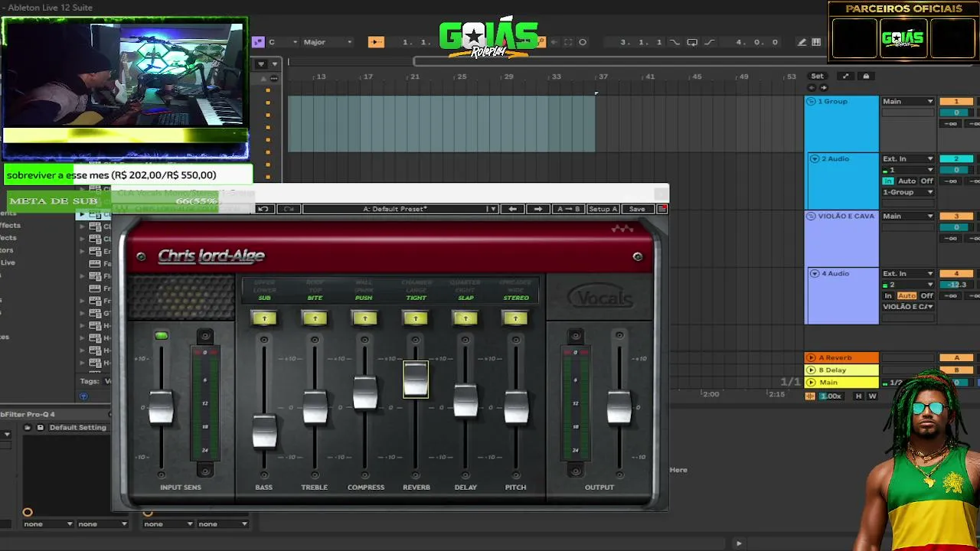Screen dimensions: 980x551
Task: Fold the 1 Group track
Action: (x=812, y=101)
